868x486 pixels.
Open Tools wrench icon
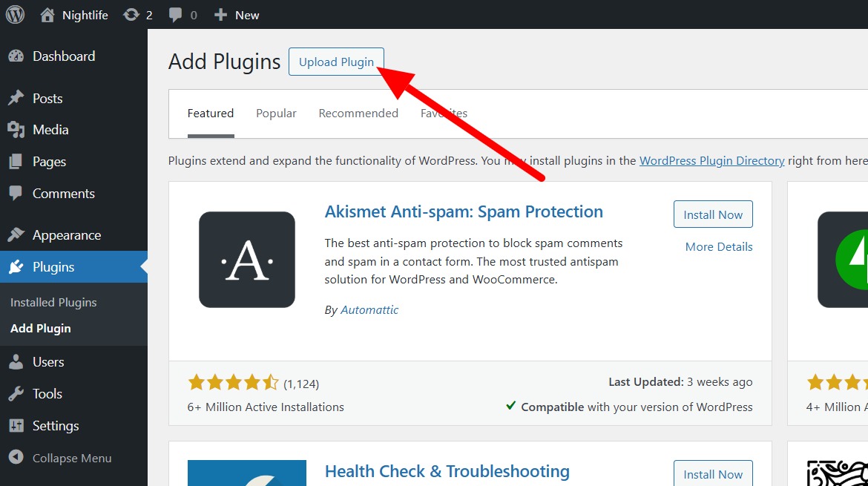tap(16, 393)
